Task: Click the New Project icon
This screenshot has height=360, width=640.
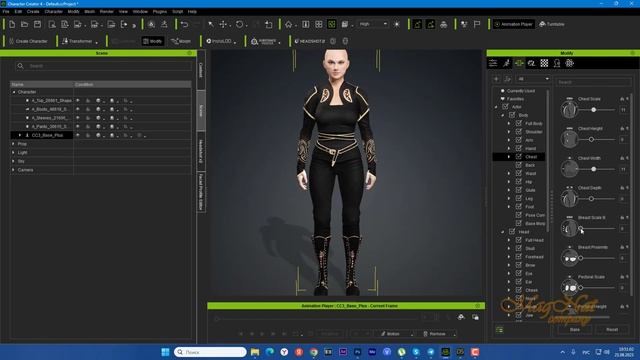Action: [12, 24]
